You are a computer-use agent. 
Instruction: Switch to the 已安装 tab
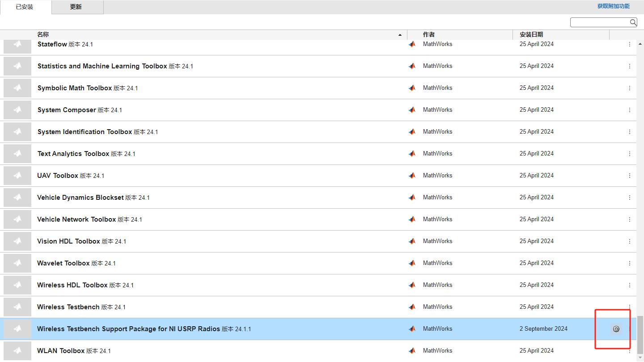(25, 7)
